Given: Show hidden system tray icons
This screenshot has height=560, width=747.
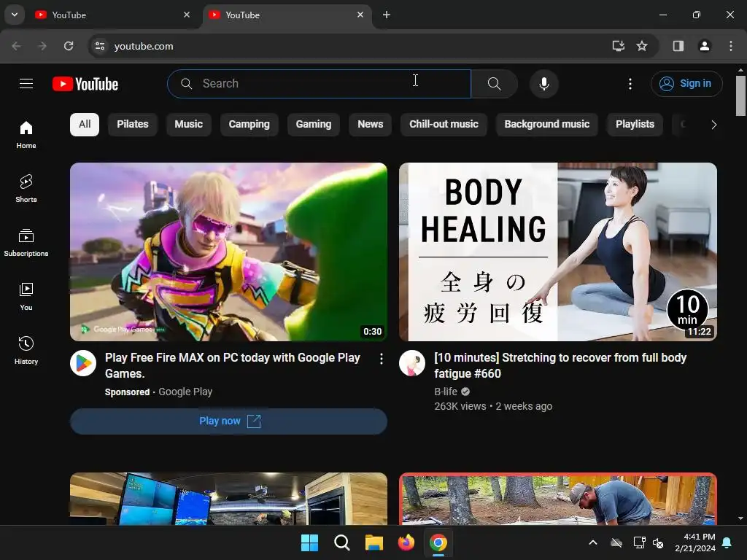Looking at the screenshot, I should (x=593, y=542).
